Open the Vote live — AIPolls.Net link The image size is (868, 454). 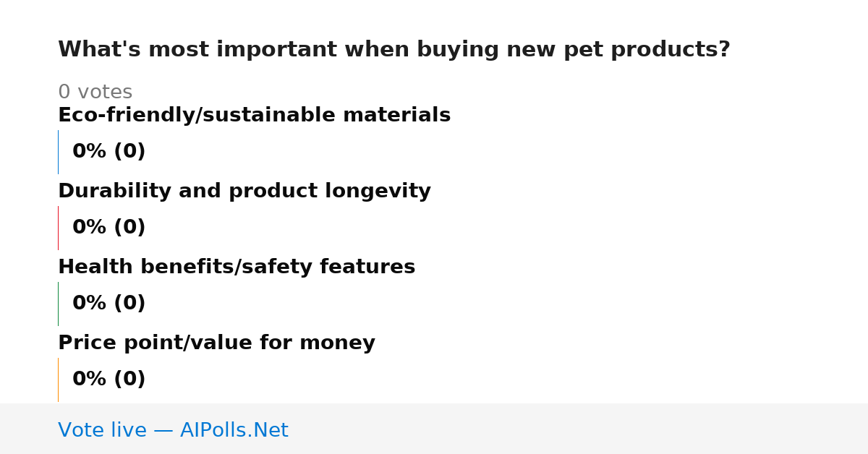click(x=173, y=430)
